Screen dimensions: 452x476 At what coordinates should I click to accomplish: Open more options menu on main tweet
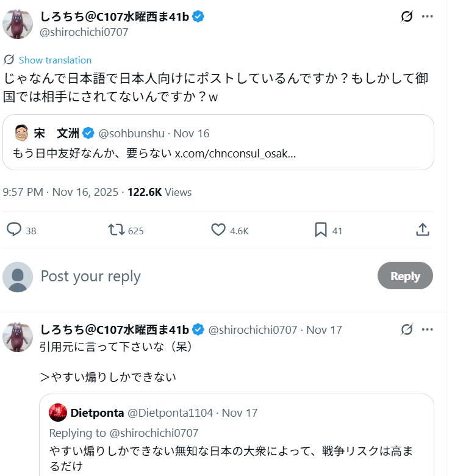(x=429, y=17)
